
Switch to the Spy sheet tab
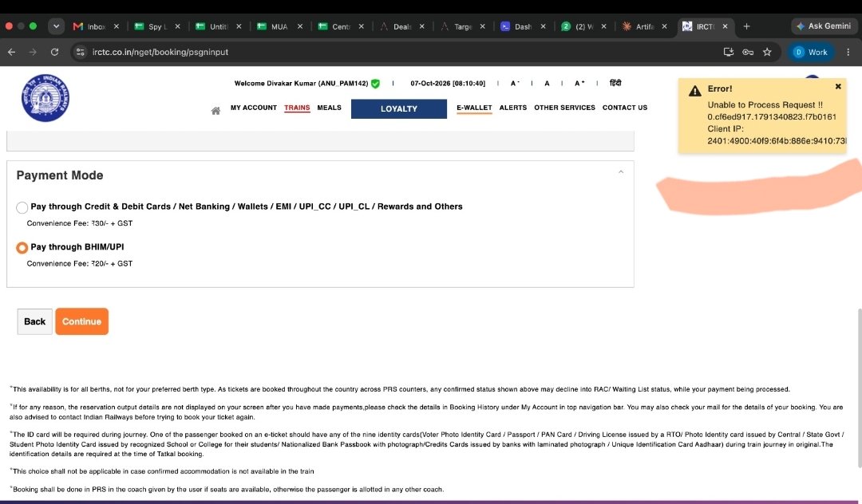pyautogui.click(x=151, y=26)
